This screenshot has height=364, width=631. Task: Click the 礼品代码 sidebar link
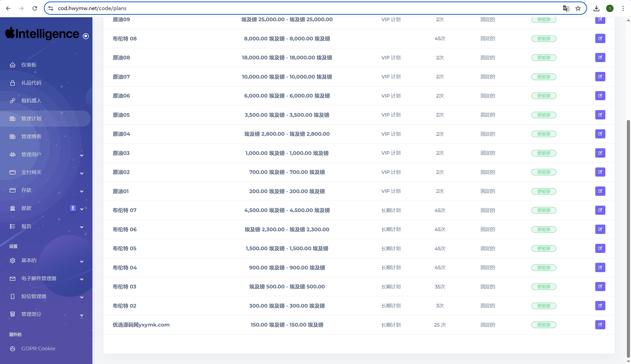click(31, 83)
